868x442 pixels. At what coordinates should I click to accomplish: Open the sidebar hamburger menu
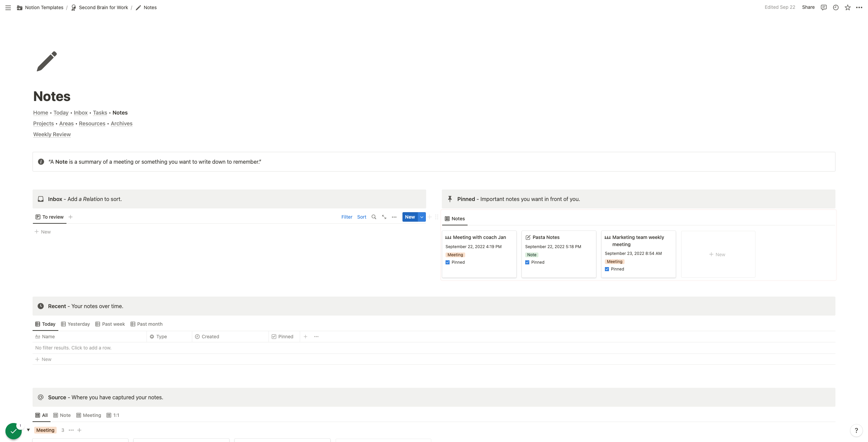(8, 7)
